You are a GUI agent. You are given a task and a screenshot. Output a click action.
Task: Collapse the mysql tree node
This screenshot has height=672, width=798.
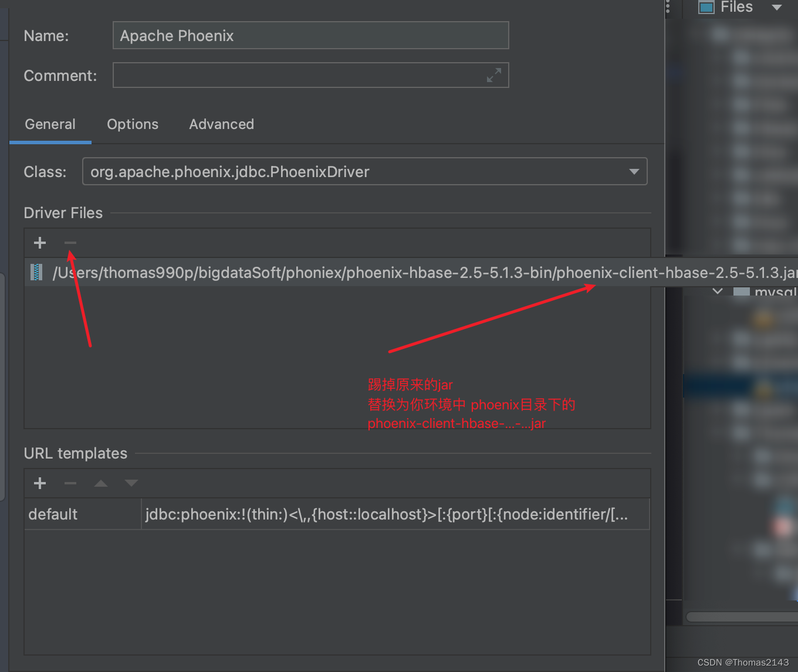point(717,291)
